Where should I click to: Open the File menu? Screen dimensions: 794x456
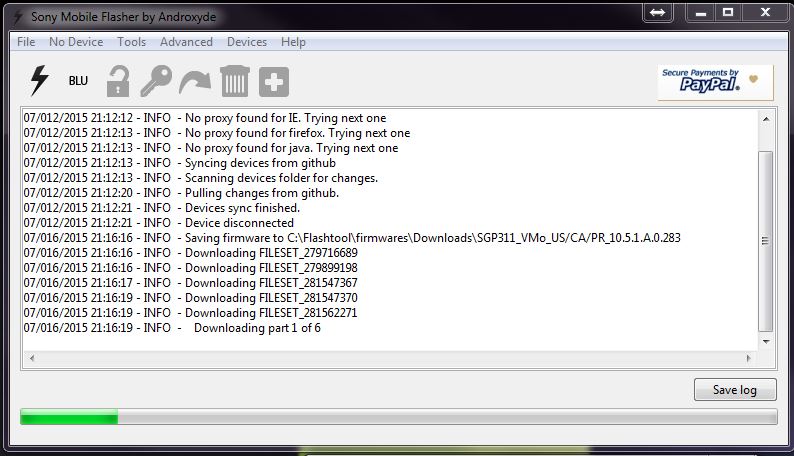point(26,42)
